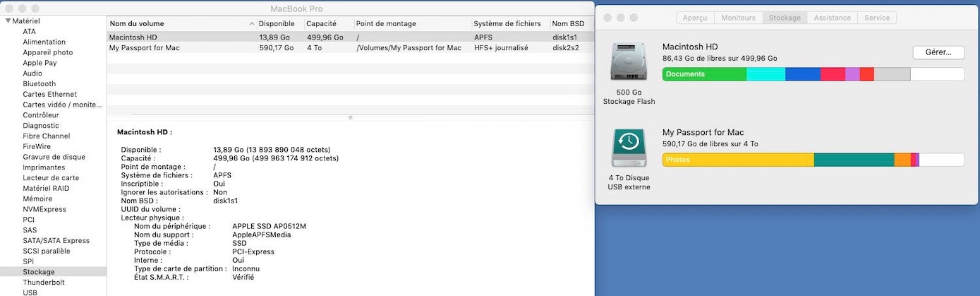Select Lecteur de carte in the sidebar
980x296 pixels.
coord(51,178)
